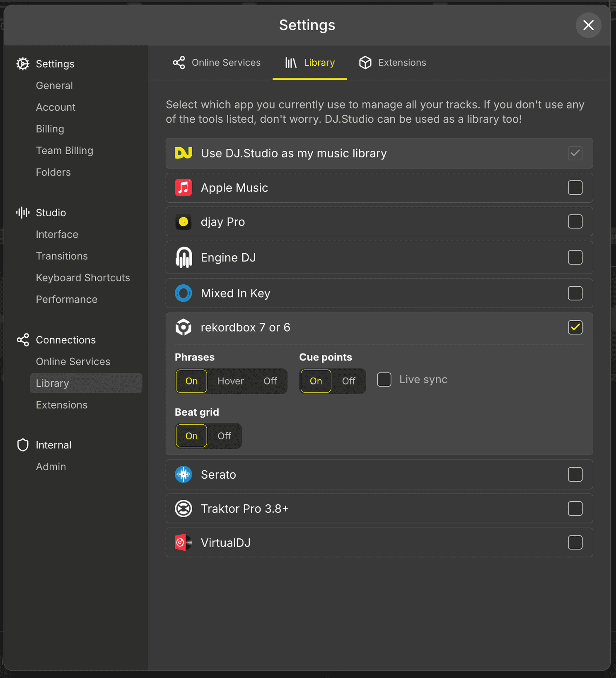Switch to the Extensions tab
Image resolution: width=616 pixels, height=678 pixels.
(392, 63)
